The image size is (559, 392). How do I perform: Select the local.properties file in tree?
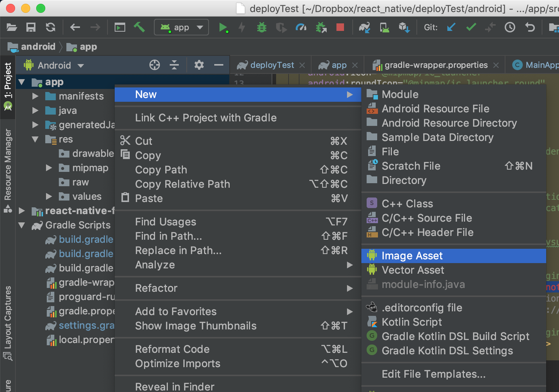tap(80, 340)
